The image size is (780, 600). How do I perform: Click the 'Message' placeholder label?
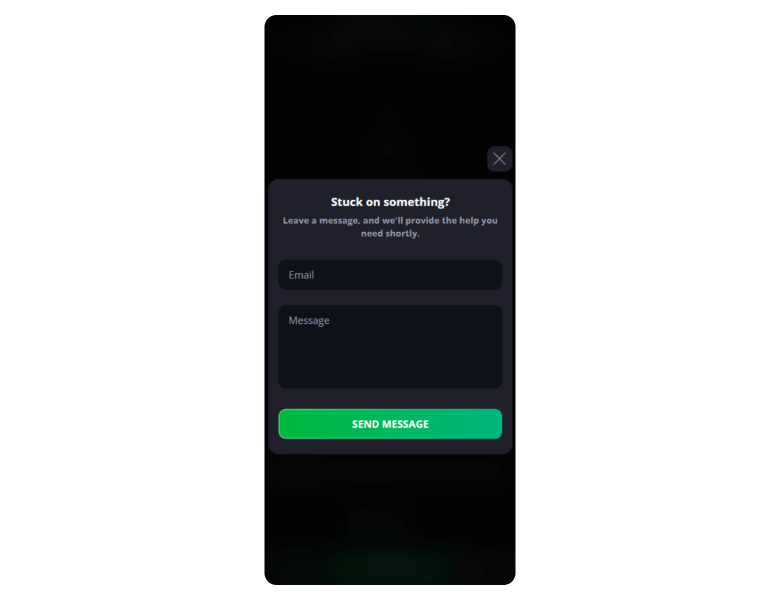point(309,321)
